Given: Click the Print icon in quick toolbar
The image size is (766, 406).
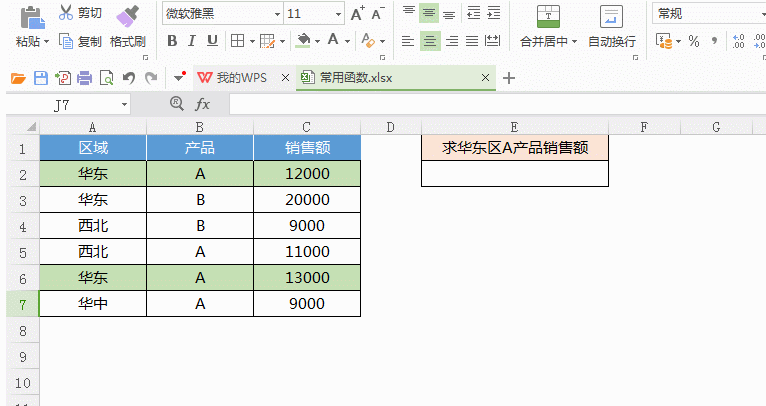Looking at the screenshot, I should tap(84, 78).
